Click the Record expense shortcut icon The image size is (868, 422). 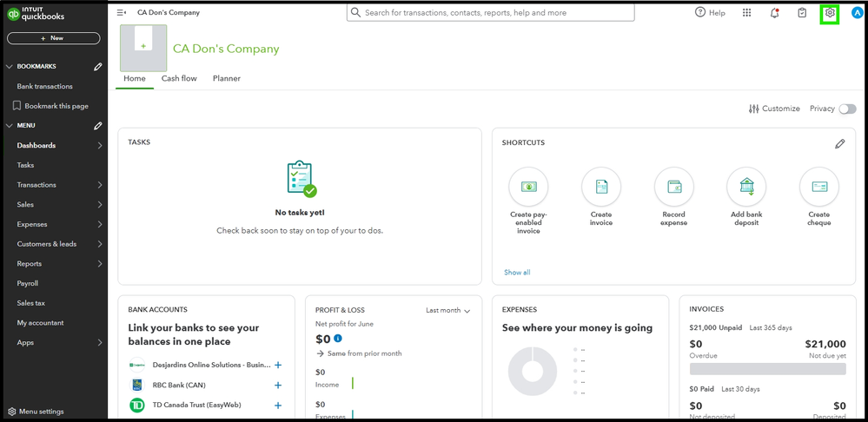tap(673, 187)
